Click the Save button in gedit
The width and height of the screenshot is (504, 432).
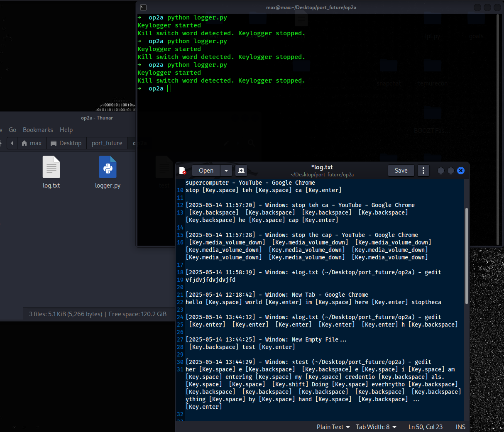[x=401, y=171]
